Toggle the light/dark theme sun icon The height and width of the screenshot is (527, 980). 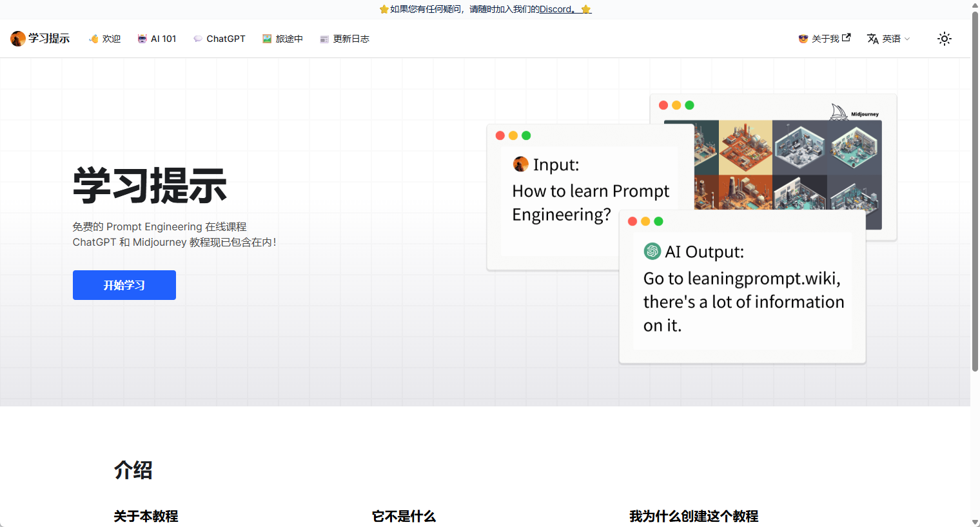point(945,39)
